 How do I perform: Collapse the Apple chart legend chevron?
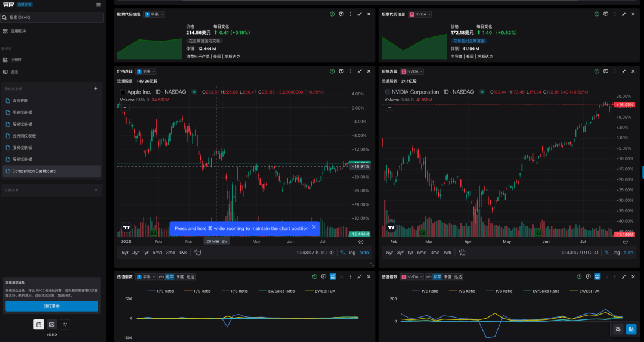pos(124,108)
